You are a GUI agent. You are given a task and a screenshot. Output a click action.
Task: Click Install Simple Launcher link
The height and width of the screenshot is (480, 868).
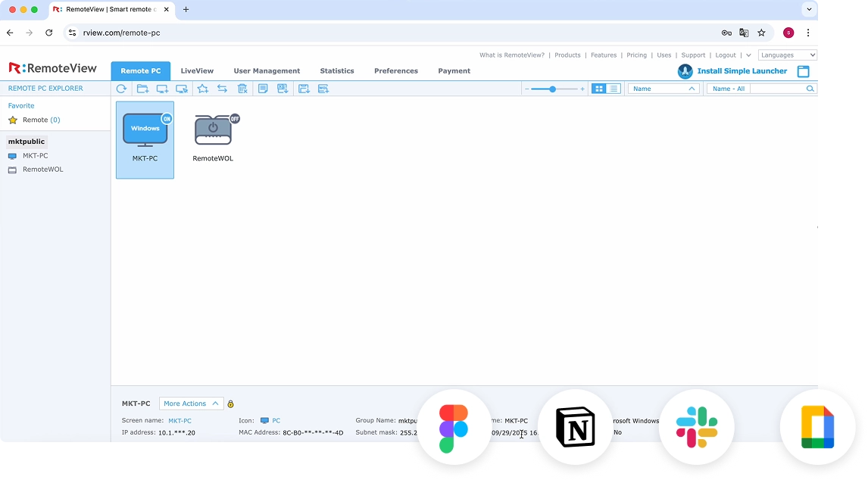(x=742, y=71)
